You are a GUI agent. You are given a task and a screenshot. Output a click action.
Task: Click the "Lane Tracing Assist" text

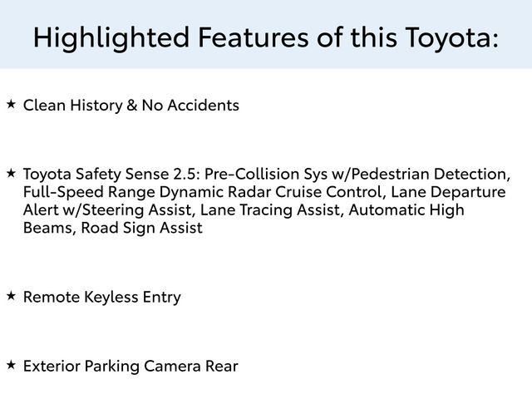click(x=271, y=209)
